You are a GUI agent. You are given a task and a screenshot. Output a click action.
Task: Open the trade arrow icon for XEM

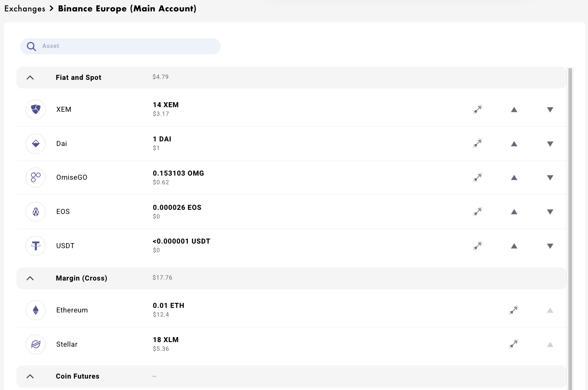click(x=478, y=109)
